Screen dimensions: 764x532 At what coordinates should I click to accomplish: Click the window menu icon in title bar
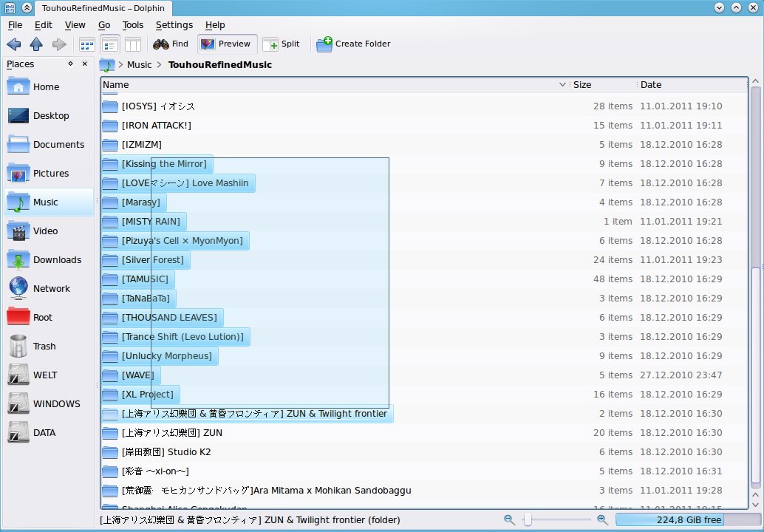(x=10, y=8)
